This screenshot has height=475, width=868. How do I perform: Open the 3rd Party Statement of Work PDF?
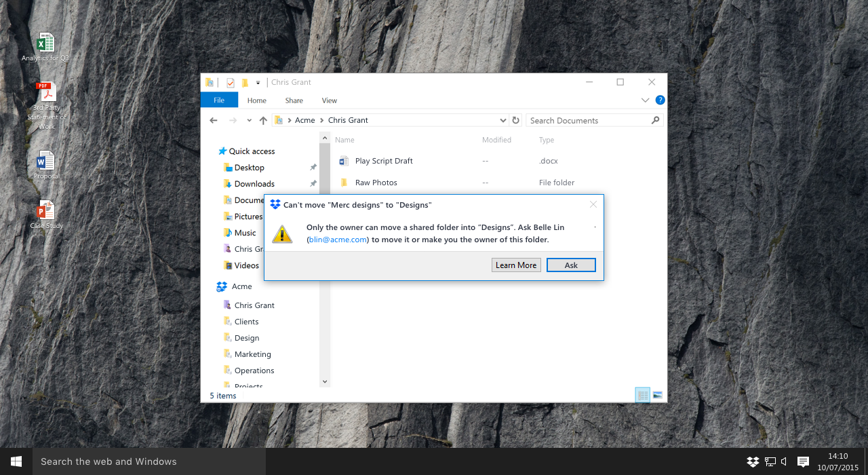pos(45,91)
